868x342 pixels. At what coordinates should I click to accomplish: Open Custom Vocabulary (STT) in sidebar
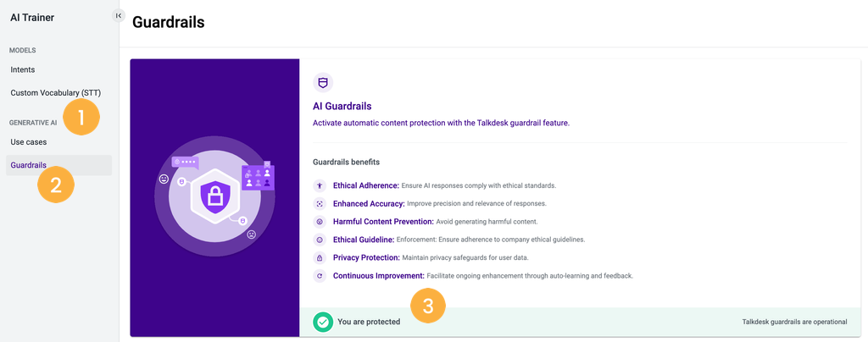[55, 92]
